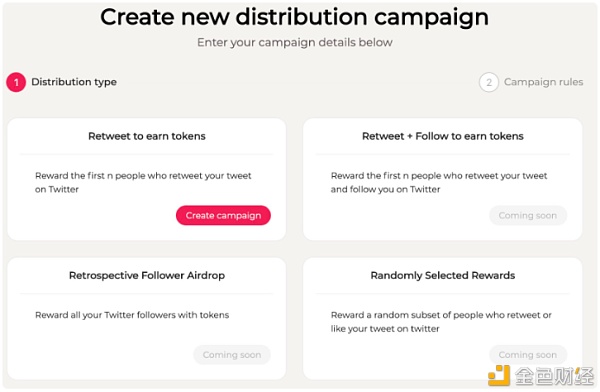The width and height of the screenshot is (600, 392).
Task: Select the Randomly Selected Rewards title
Action: 443,276
